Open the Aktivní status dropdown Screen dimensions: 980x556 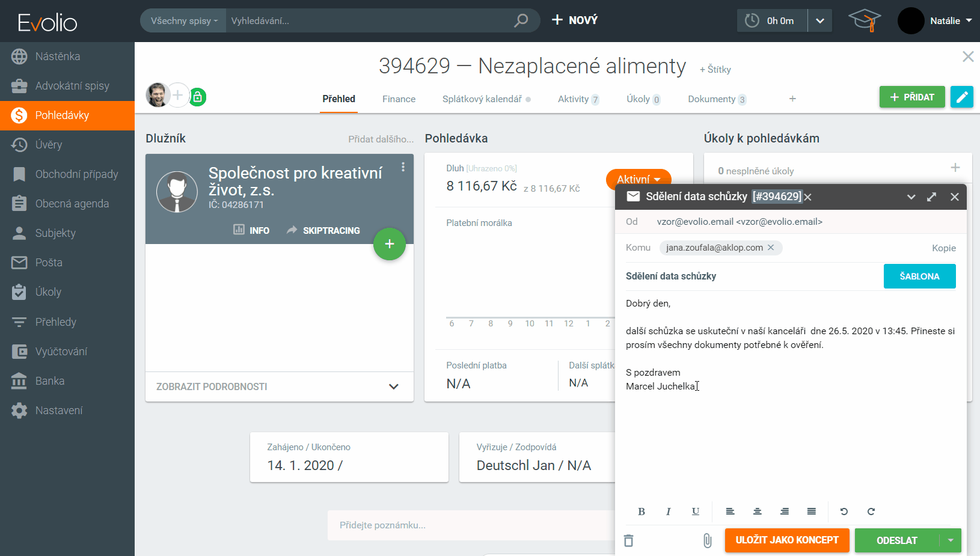tap(639, 179)
